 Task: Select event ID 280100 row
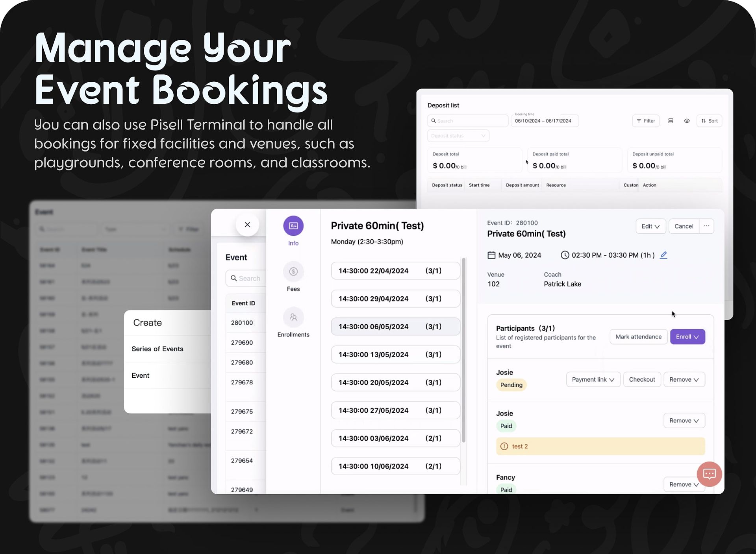pos(246,323)
